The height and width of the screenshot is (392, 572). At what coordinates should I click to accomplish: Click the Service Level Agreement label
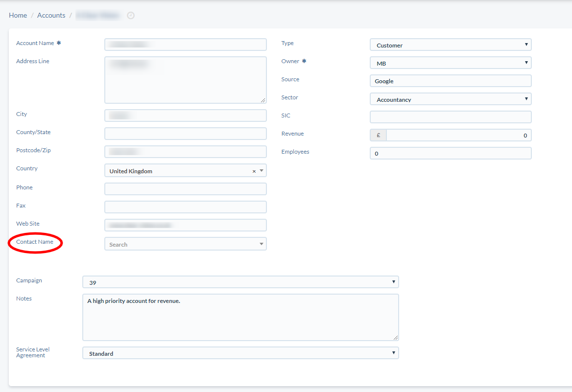(x=33, y=352)
